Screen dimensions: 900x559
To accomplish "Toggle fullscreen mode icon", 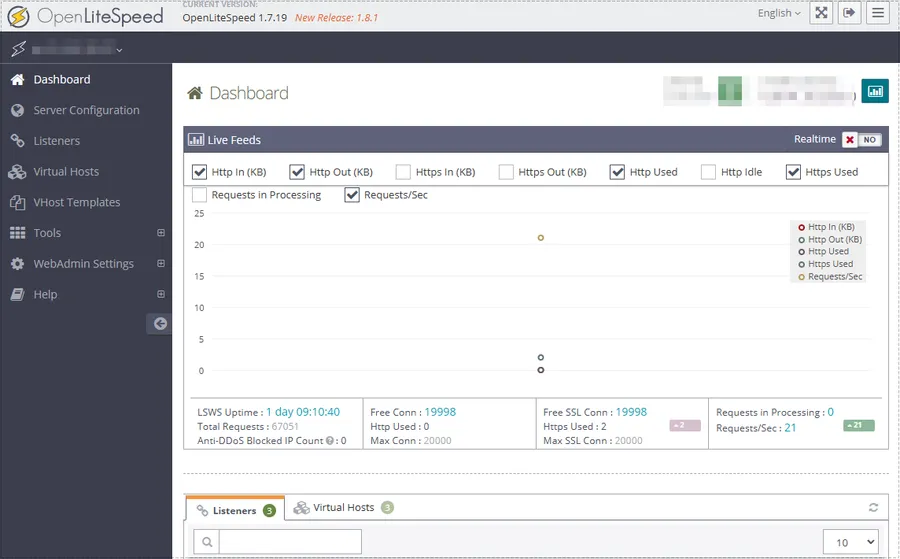I will pyautogui.click(x=821, y=13).
